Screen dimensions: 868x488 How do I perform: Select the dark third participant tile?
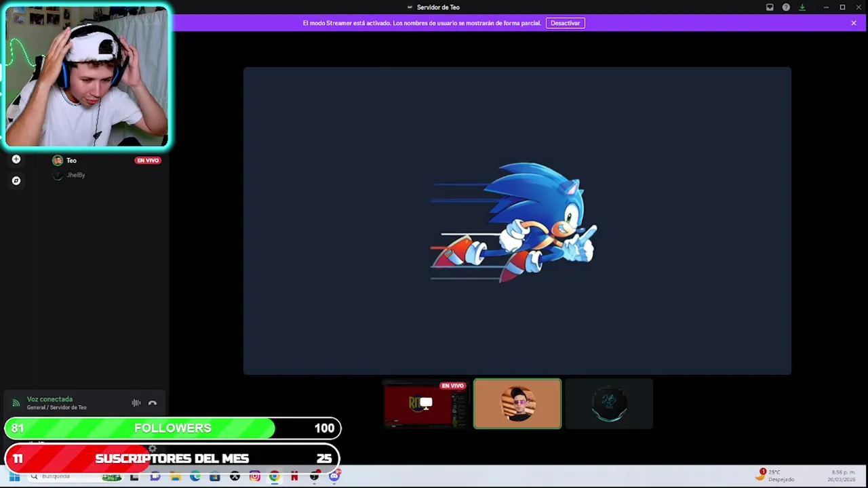point(609,404)
